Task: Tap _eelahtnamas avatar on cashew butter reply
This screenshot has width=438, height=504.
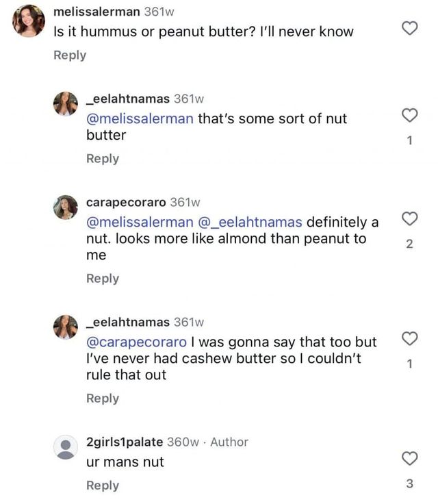Action: click(x=66, y=327)
